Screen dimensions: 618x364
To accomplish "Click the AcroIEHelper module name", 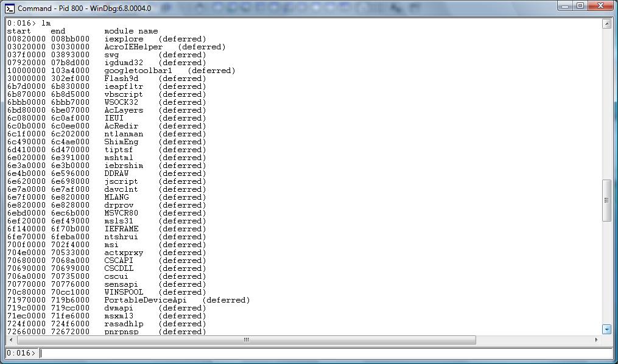I will click(133, 47).
